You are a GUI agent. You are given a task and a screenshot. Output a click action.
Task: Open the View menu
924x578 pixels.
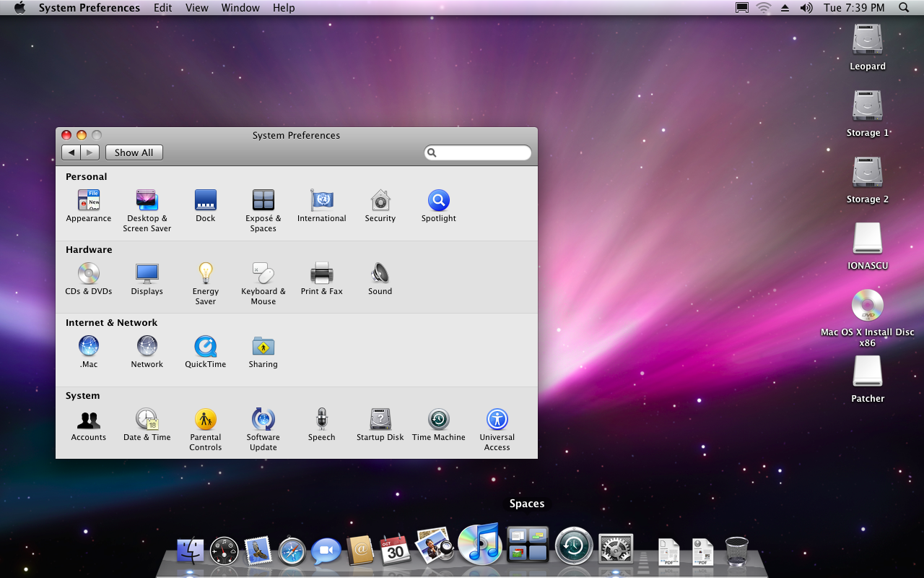(x=196, y=8)
